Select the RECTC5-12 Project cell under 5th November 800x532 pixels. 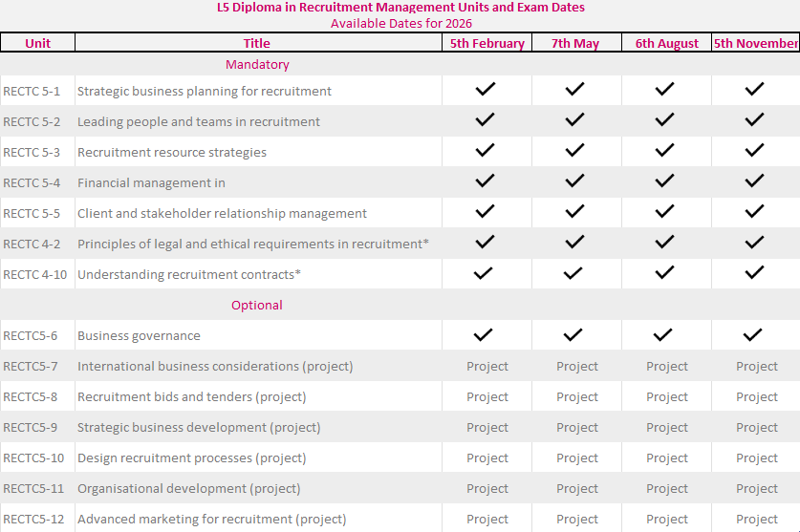[757, 520]
